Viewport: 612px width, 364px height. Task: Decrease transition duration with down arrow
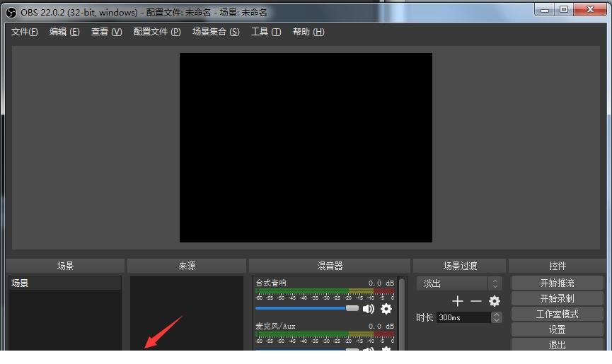pos(497,320)
